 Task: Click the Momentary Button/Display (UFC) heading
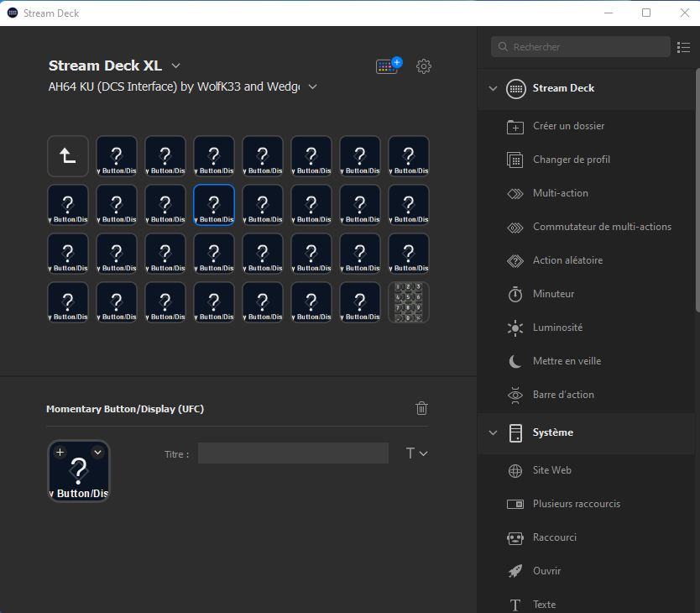coord(125,409)
